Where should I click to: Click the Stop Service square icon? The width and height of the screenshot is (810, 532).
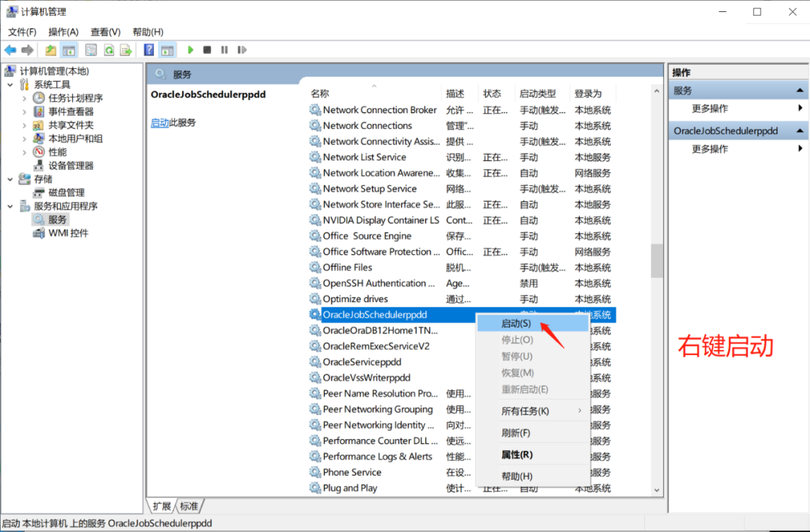tap(207, 50)
